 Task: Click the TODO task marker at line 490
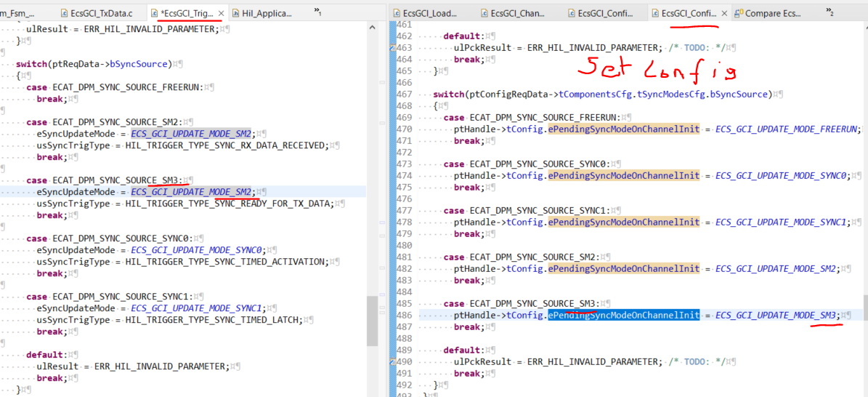click(x=393, y=361)
